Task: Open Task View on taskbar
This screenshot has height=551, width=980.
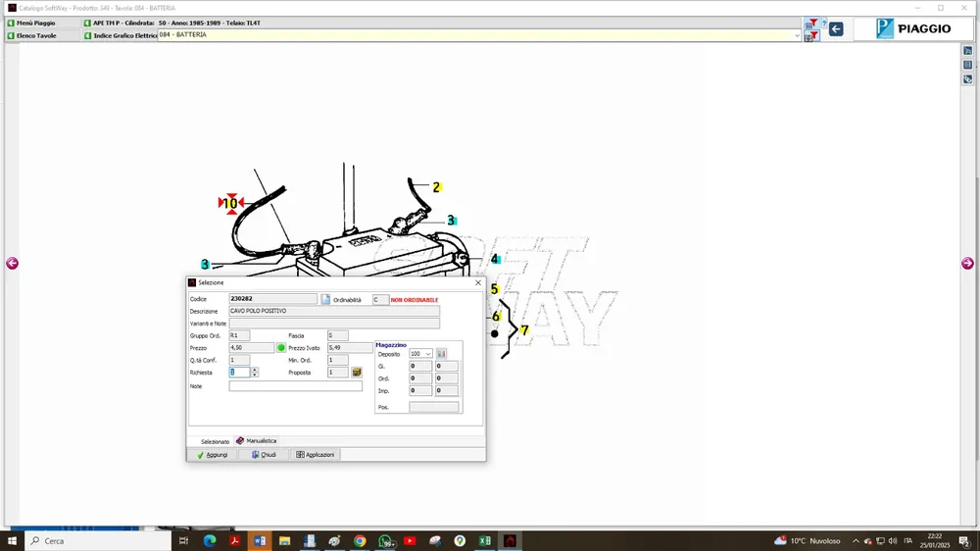Action: click(x=184, y=541)
